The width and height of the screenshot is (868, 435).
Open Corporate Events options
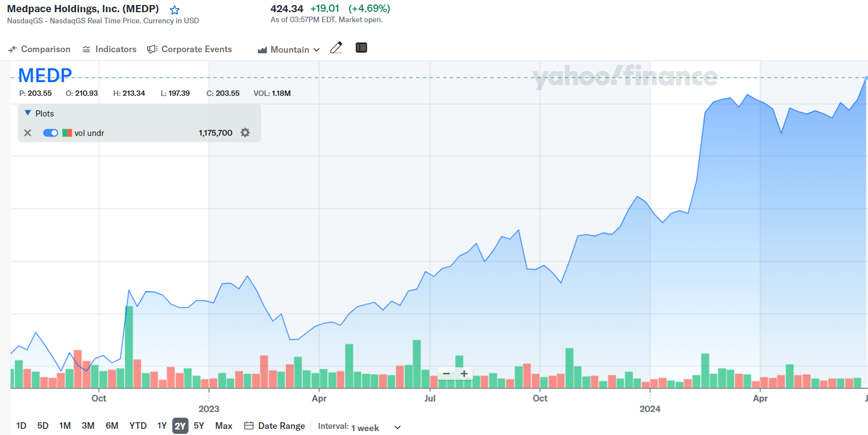pyautogui.click(x=189, y=49)
